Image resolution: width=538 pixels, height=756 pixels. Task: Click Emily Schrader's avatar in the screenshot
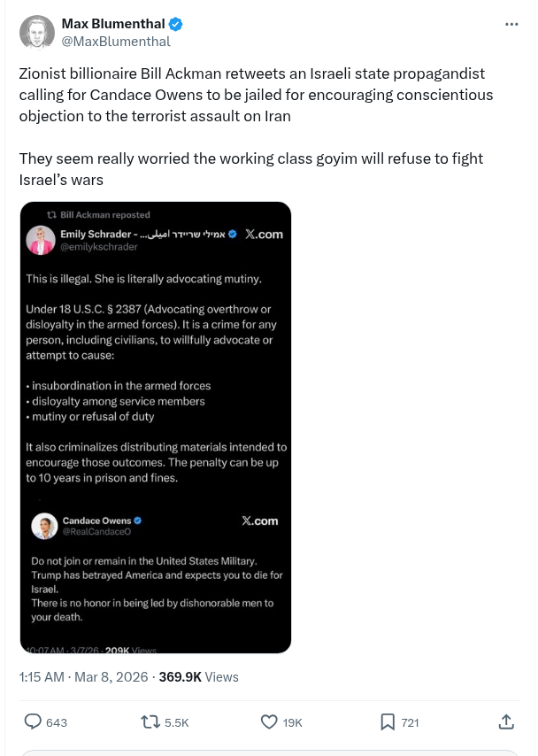tap(42, 240)
